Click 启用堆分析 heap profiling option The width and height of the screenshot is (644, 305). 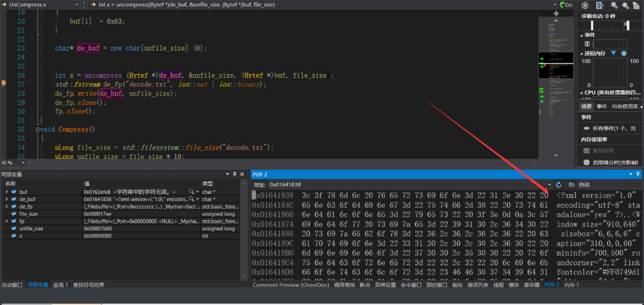coord(611,162)
